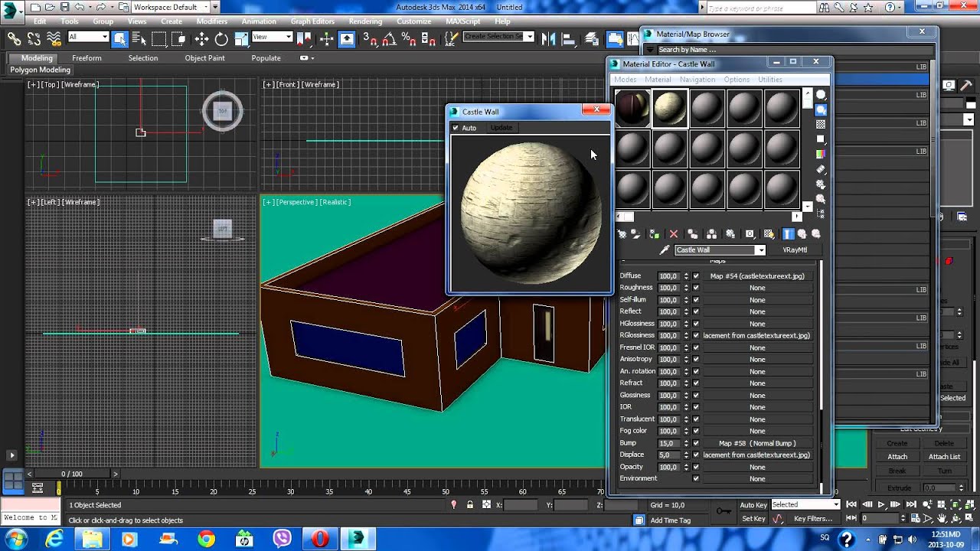Open the Rendering menu

pos(365,21)
